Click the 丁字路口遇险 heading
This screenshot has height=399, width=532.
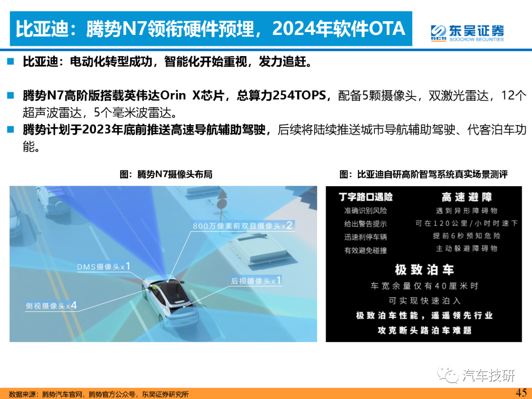pyautogui.click(x=366, y=197)
